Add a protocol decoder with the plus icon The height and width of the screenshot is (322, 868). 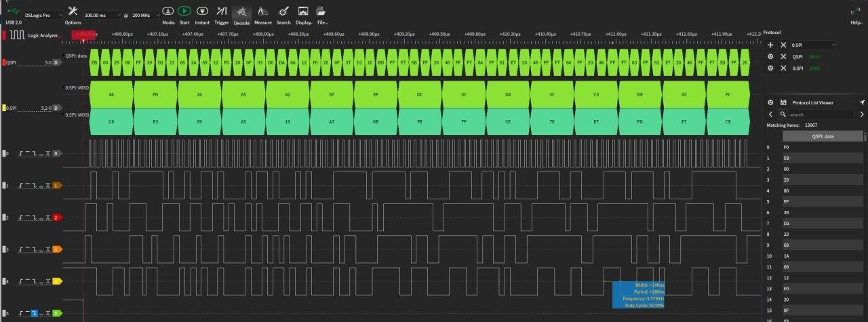tap(770, 45)
